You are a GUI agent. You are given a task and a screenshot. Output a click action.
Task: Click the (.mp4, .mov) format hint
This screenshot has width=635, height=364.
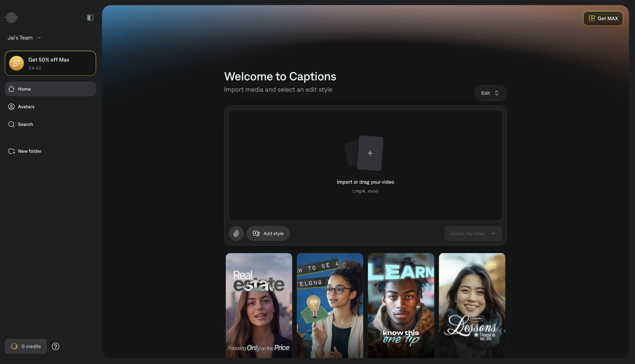[x=365, y=191]
